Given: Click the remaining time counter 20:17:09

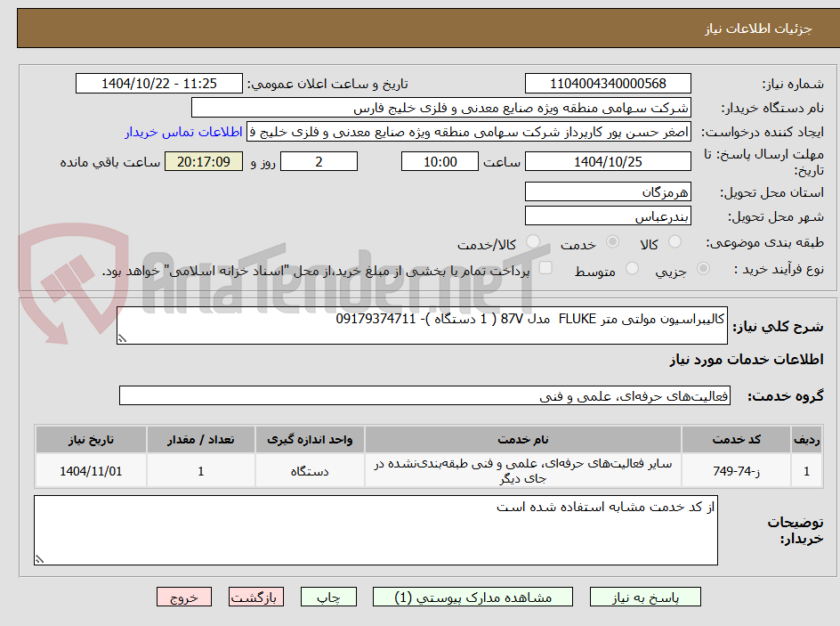Looking at the screenshot, I should pos(203,161).
